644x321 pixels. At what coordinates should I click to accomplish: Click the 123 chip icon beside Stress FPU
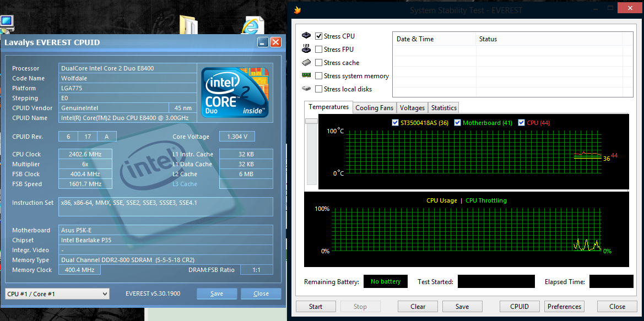(x=306, y=49)
